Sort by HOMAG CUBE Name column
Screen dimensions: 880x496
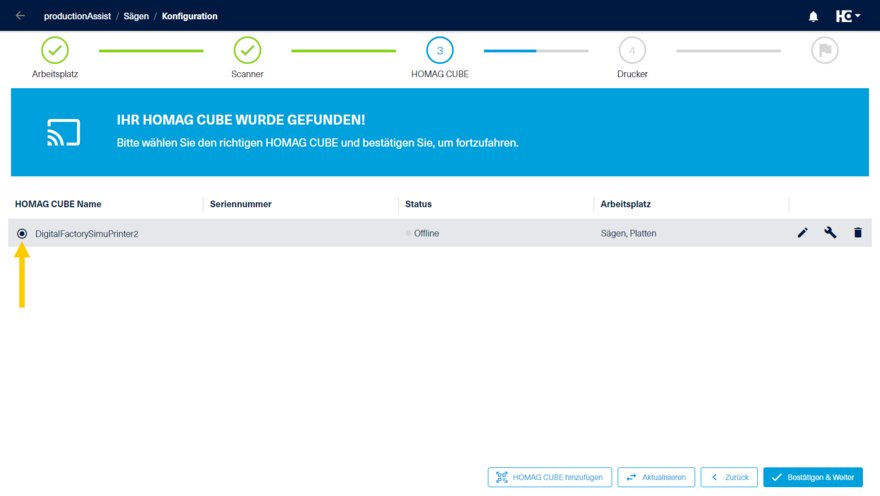coord(58,204)
